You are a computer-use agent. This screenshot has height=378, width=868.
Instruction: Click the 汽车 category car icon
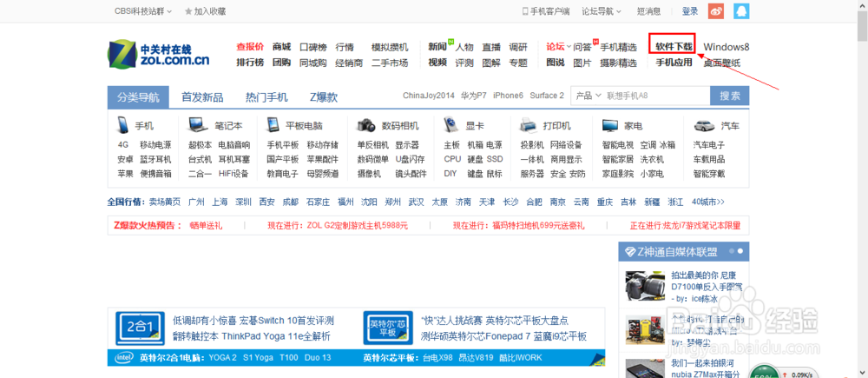tap(703, 125)
